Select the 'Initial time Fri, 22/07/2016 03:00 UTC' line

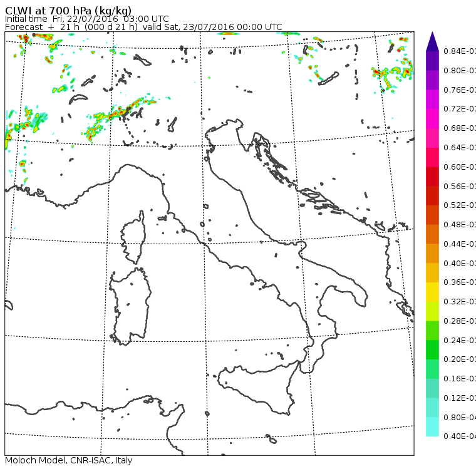87,19
